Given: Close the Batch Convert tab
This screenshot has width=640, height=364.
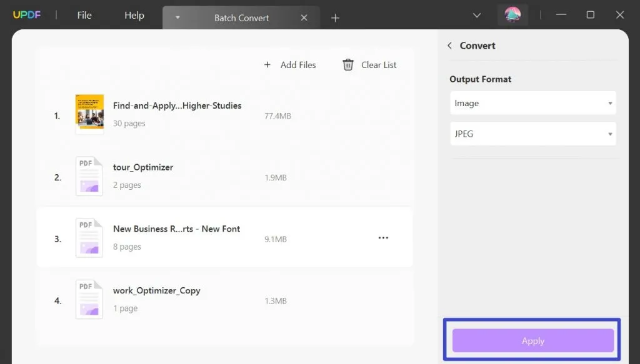Looking at the screenshot, I should [x=304, y=18].
